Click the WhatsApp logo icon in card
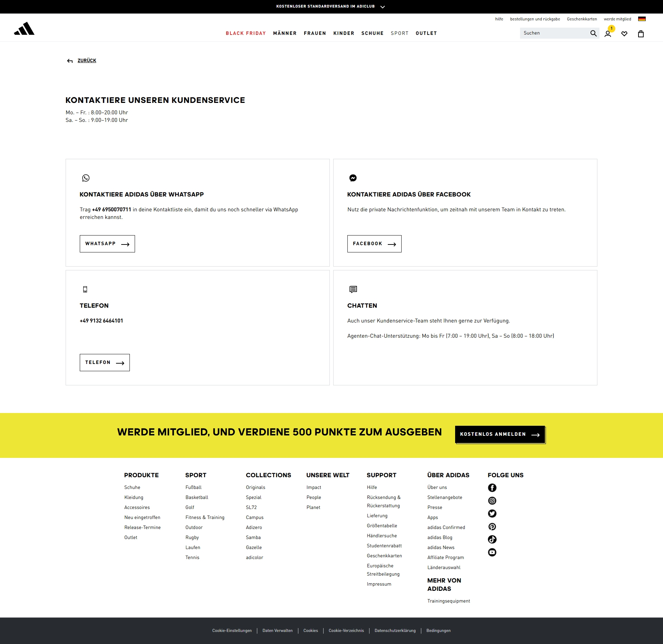 (86, 178)
